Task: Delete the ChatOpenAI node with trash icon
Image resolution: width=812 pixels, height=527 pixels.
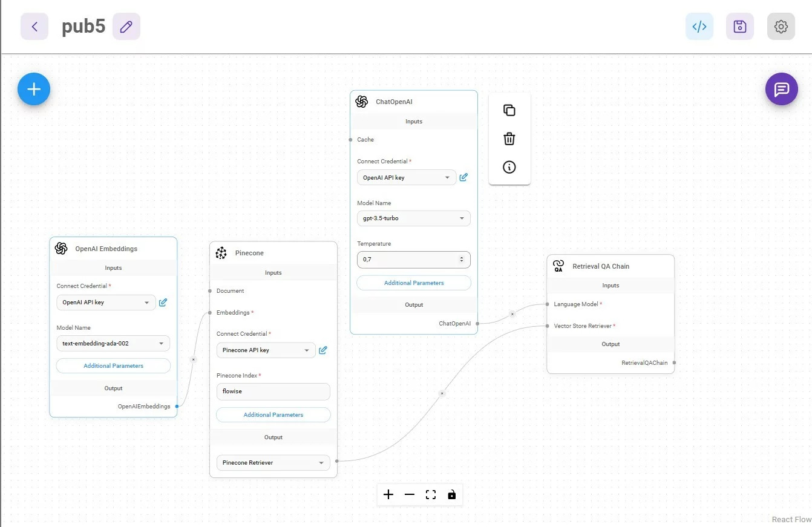Action: tap(509, 139)
